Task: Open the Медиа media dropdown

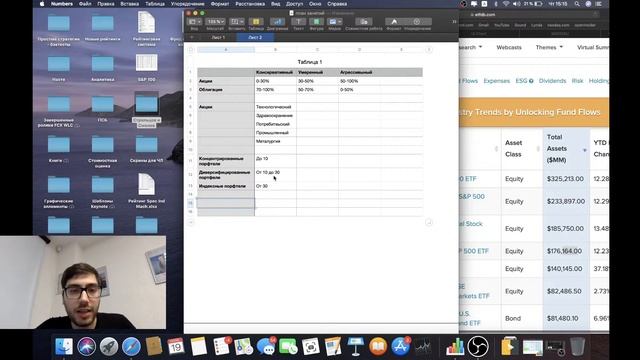Action: pos(334,22)
